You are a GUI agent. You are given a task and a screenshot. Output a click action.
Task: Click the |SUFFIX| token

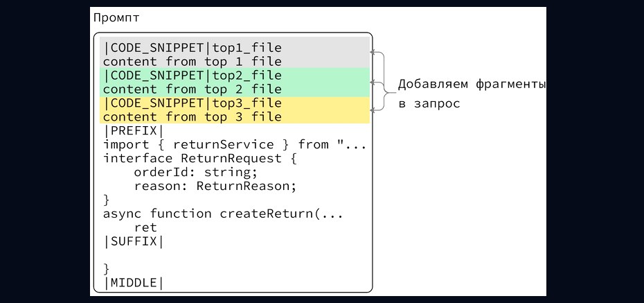(134, 242)
